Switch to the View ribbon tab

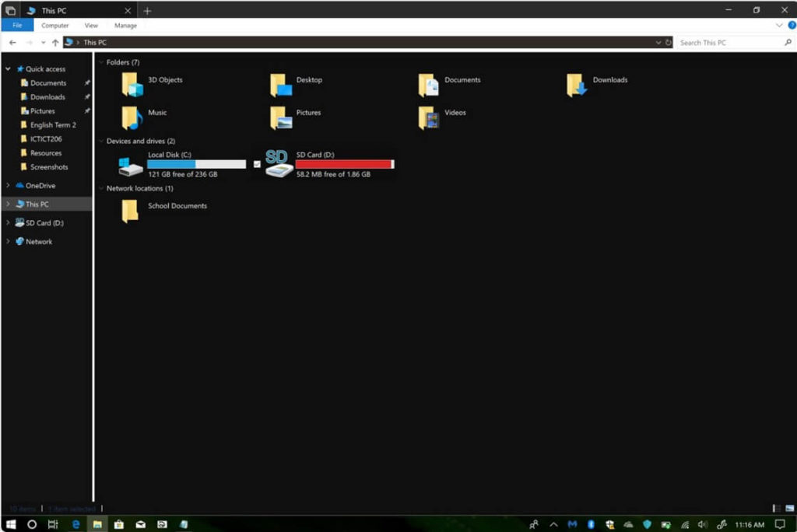click(91, 25)
